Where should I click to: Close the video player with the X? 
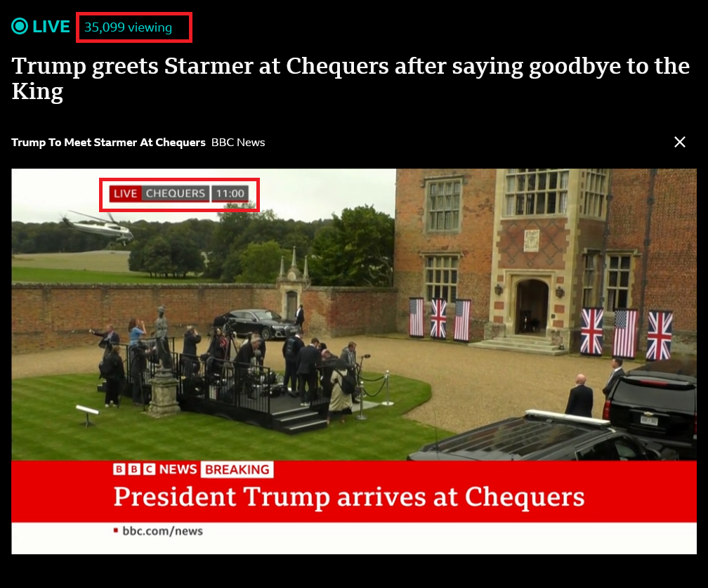[x=680, y=142]
